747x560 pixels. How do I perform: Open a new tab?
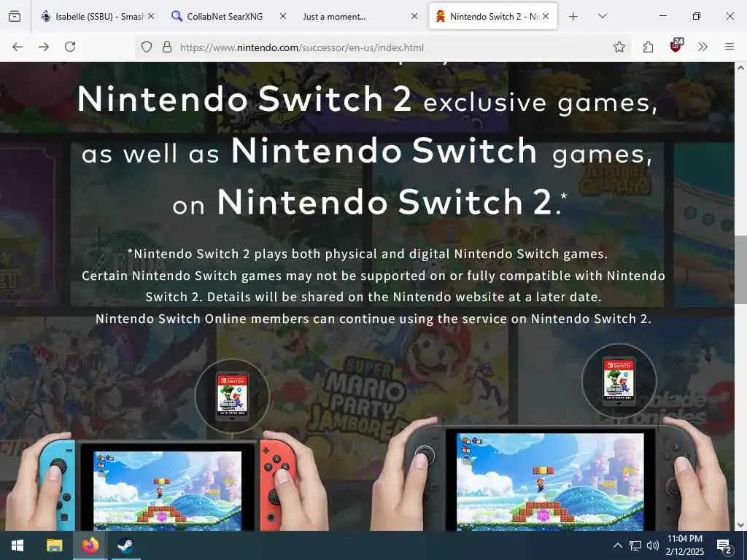click(573, 17)
